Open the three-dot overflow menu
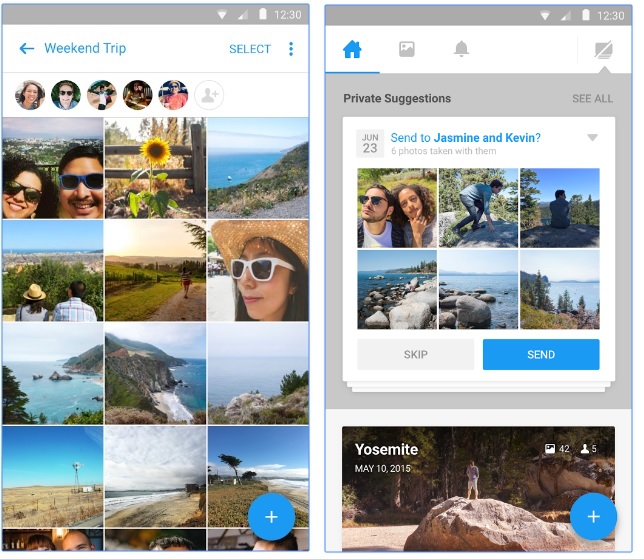Screen dimensions: 644x559 291,49
